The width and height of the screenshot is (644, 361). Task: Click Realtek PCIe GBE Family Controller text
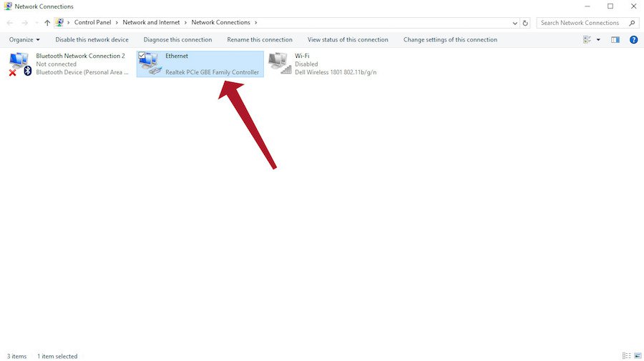pos(213,72)
